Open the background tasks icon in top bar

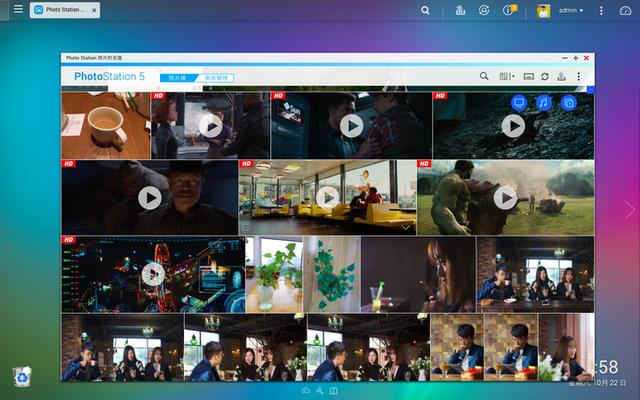point(460,10)
